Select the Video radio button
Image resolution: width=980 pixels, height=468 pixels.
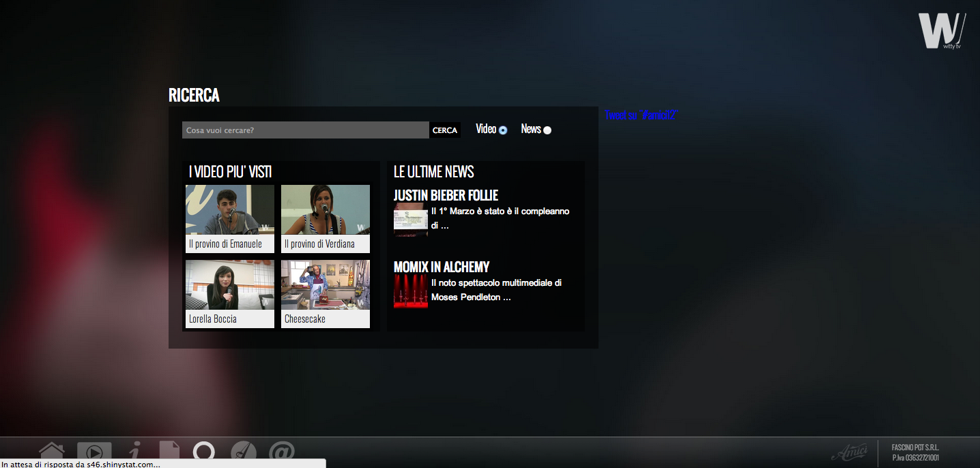coord(503,130)
